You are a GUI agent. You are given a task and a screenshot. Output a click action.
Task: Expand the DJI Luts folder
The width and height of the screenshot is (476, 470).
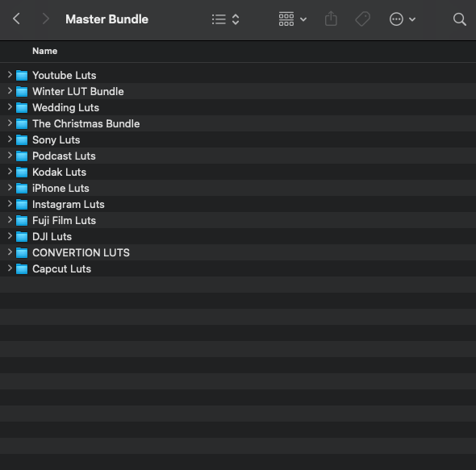coord(10,235)
